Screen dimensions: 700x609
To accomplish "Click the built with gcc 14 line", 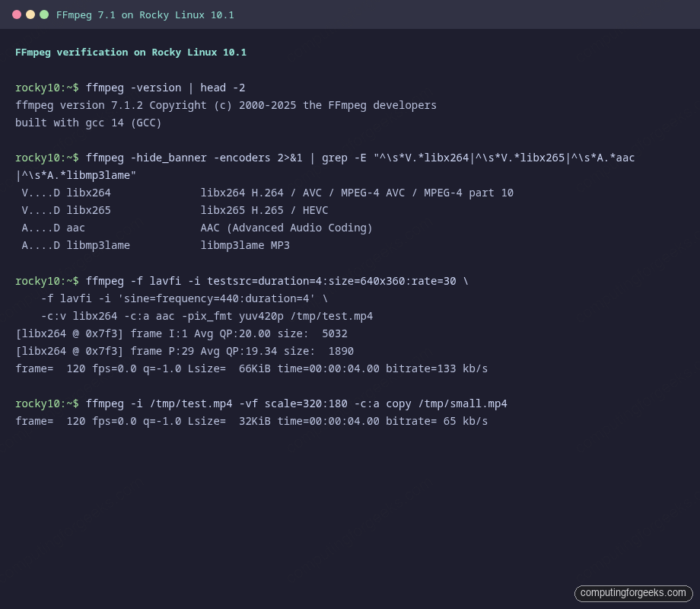I will click(87, 123).
